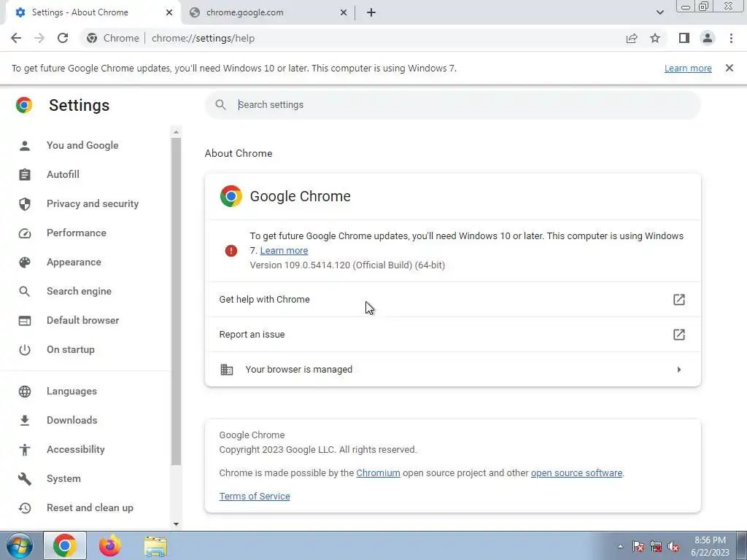
Task: Select Default browser in sidebar
Action: pos(83,321)
